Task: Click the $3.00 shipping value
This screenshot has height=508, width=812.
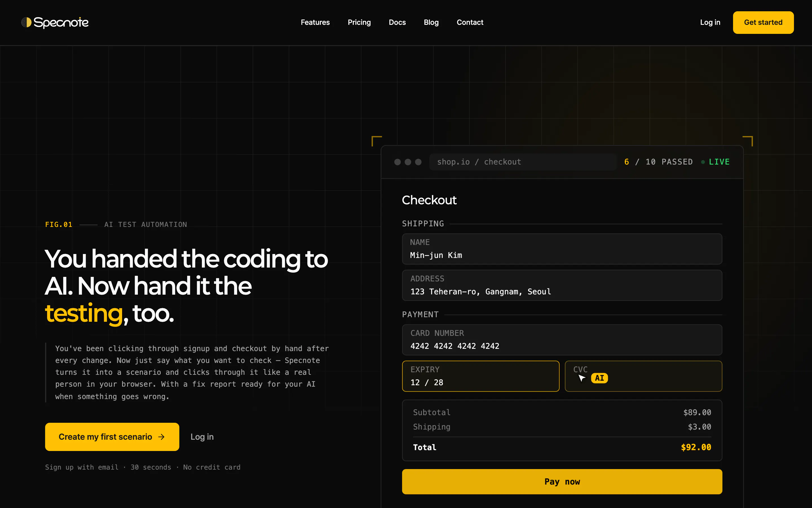Action: 700,427
